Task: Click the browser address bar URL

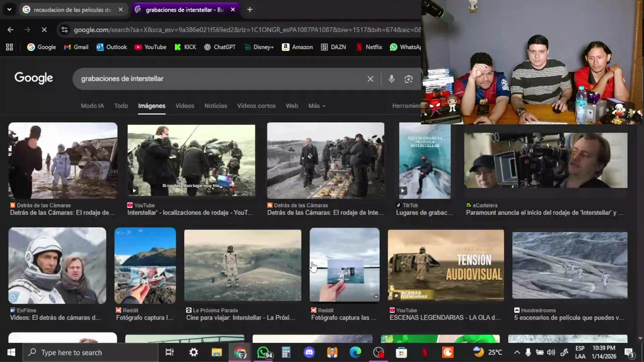Action: [x=247, y=30]
